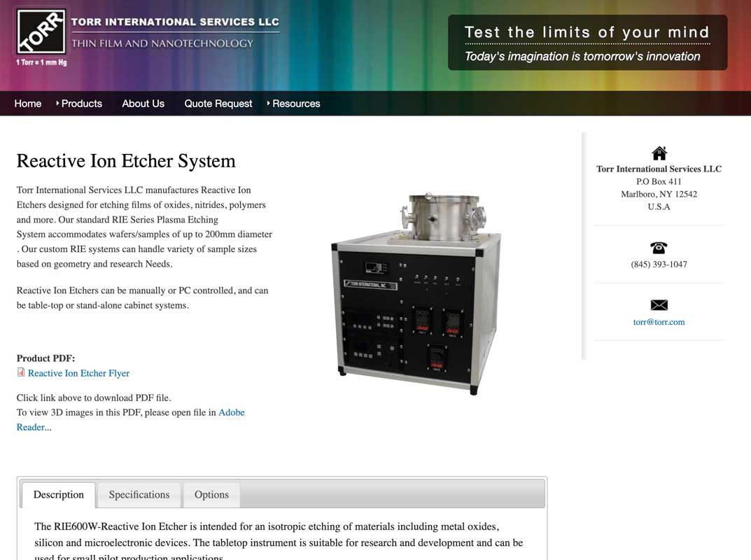This screenshot has height=560, width=751.
Task: Click the envelope icon above the email
Action: 659,304
